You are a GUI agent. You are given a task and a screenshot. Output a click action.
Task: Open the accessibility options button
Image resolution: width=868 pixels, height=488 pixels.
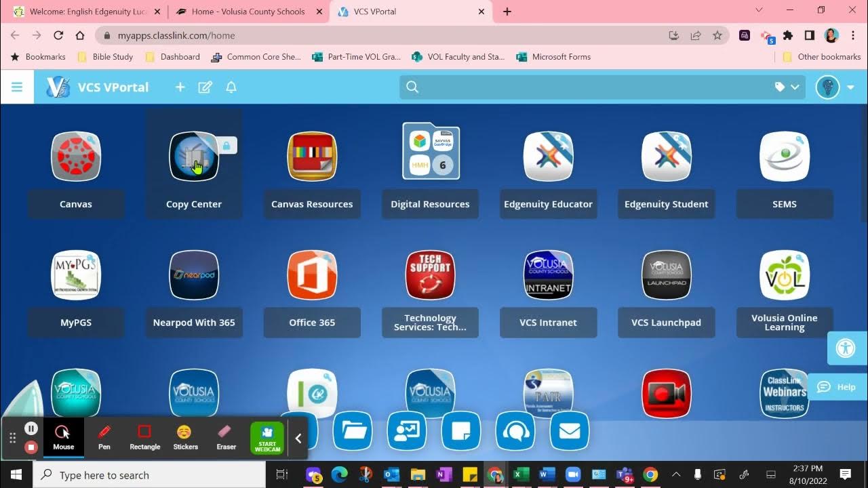[x=846, y=348]
